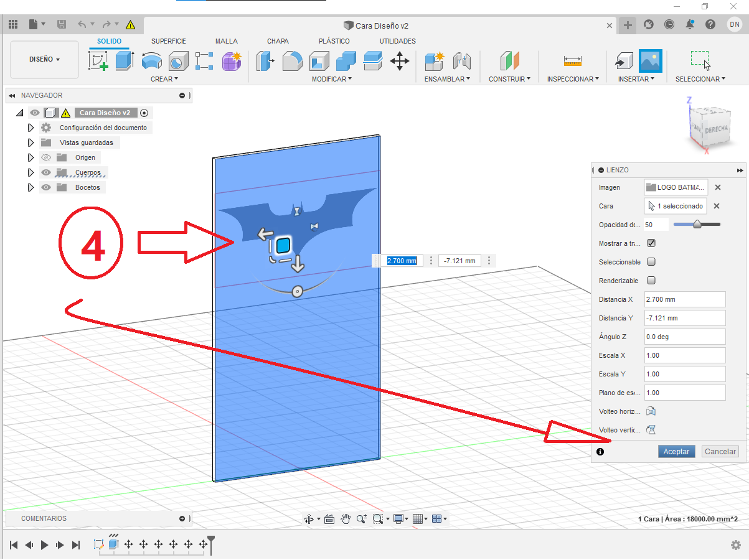The width and height of the screenshot is (749, 560).
Task: Switch to the SUPERFICIE tab
Action: click(x=169, y=41)
